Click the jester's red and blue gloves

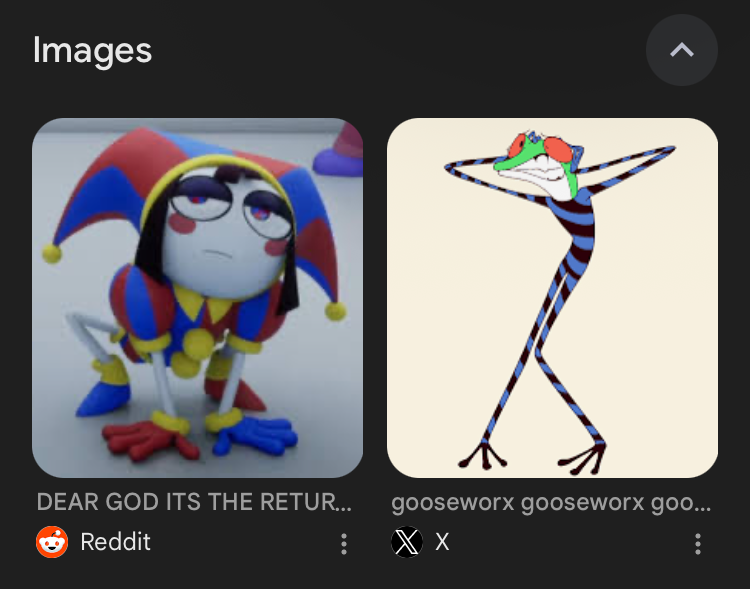coord(201,438)
